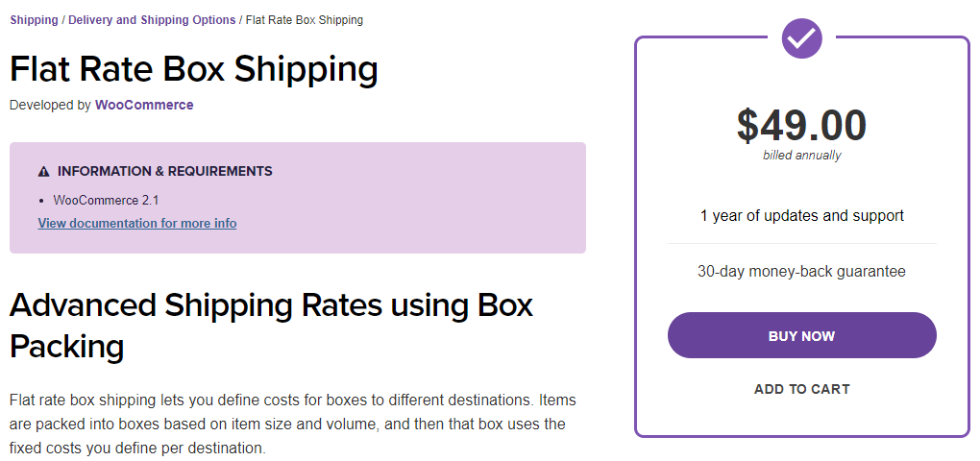Click the Flat Rate Box Shipping main title
980x461 pixels.
coord(194,69)
